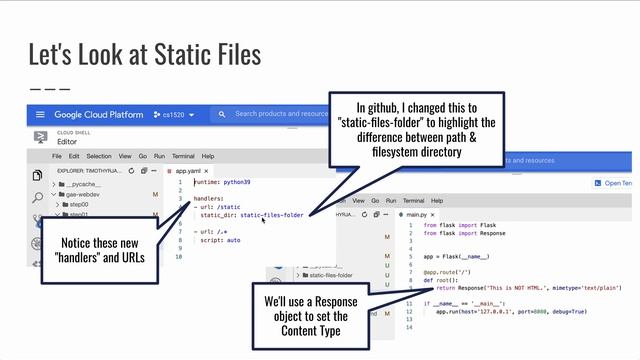640x360 pixels.
Task: Collapse all folders in left Explorer
Action: (144, 171)
